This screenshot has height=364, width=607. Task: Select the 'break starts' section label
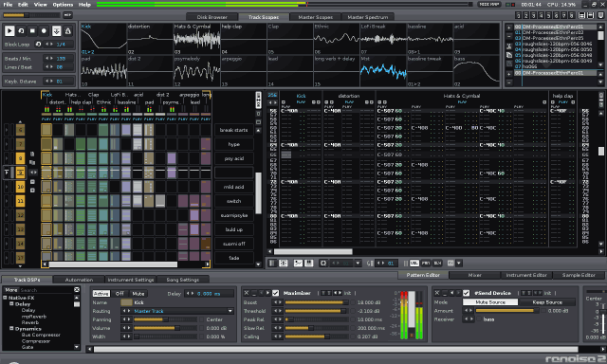(x=234, y=130)
